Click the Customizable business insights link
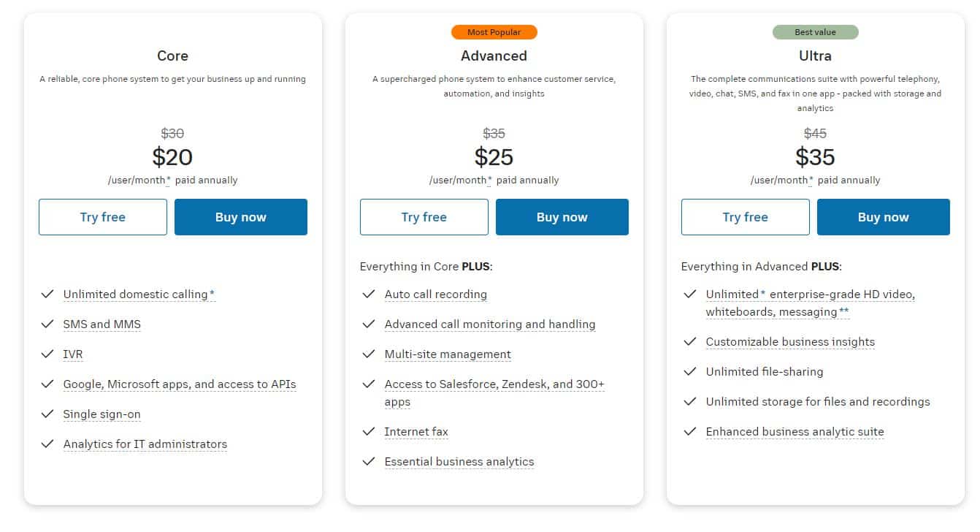Viewport: 980px width, 532px height. (x=790, y=342)
